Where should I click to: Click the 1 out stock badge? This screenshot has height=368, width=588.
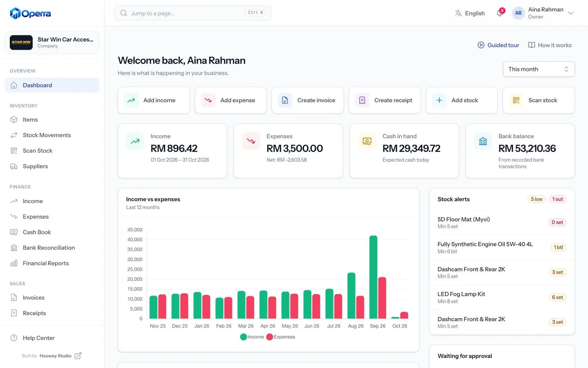(x=558, y=199)
